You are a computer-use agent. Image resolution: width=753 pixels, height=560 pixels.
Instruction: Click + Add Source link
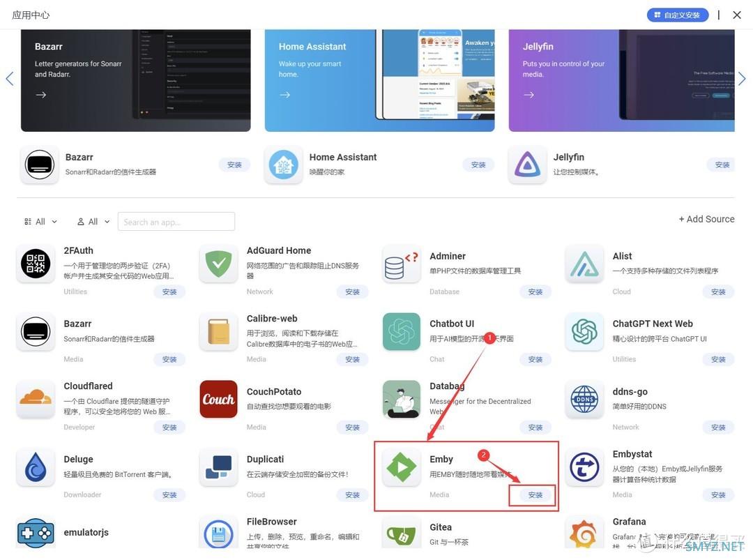pyautogui.click(x=706, y=219)
